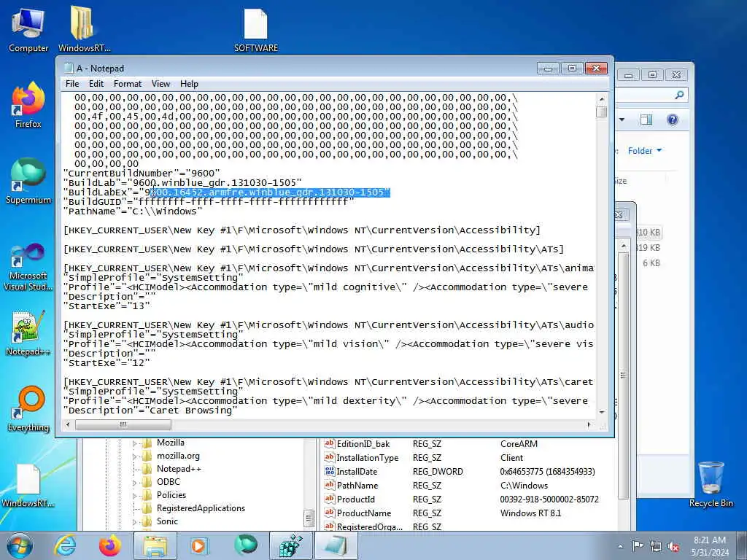Screen dimensions: 747x560
Task: Open Help in the Explorer window
Action: 673,120
